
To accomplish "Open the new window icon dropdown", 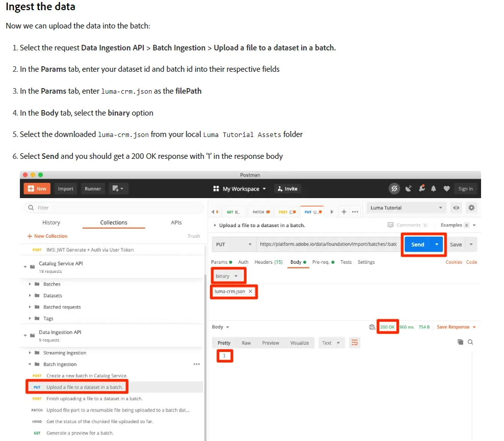I will (118, 188).
